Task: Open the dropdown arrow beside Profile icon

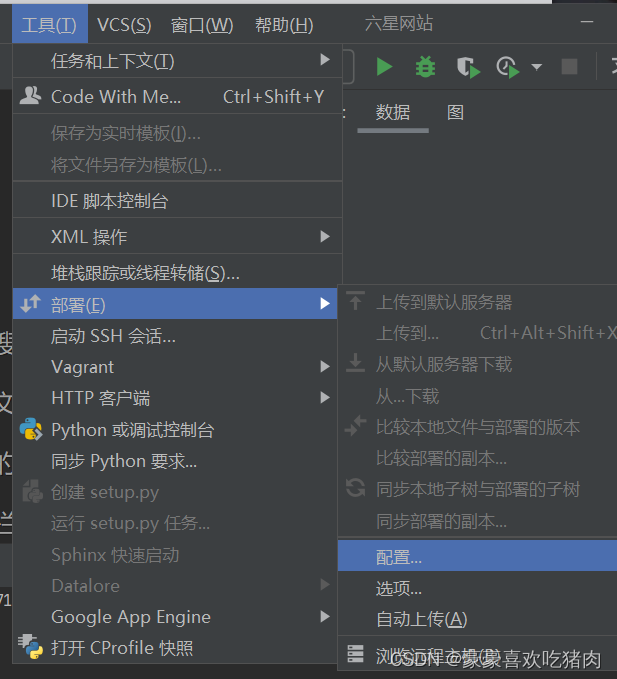Action: [536, 67]
